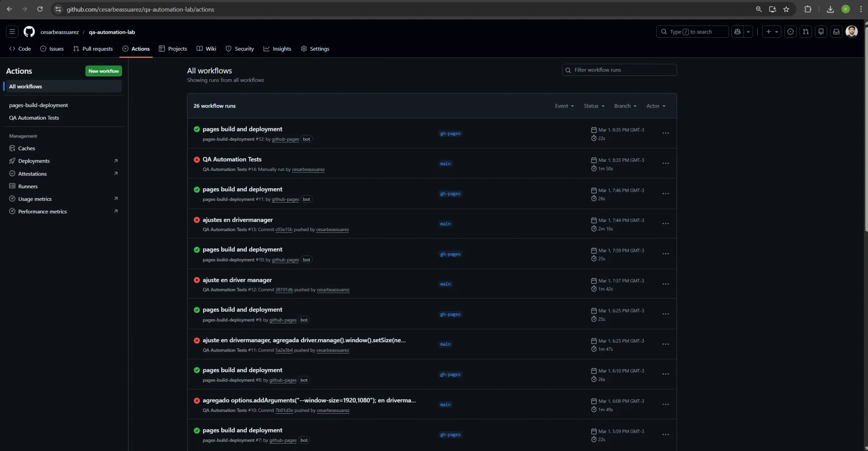Open the Security tab
Screen dimensions: 868x451
pyautogui.click(x=240, y=49)
